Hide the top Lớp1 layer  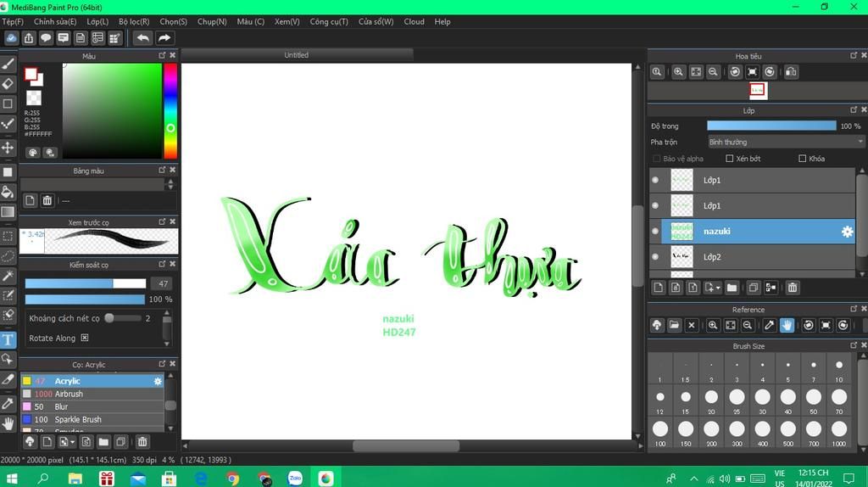pyautogui.click(x=655, y=180)
